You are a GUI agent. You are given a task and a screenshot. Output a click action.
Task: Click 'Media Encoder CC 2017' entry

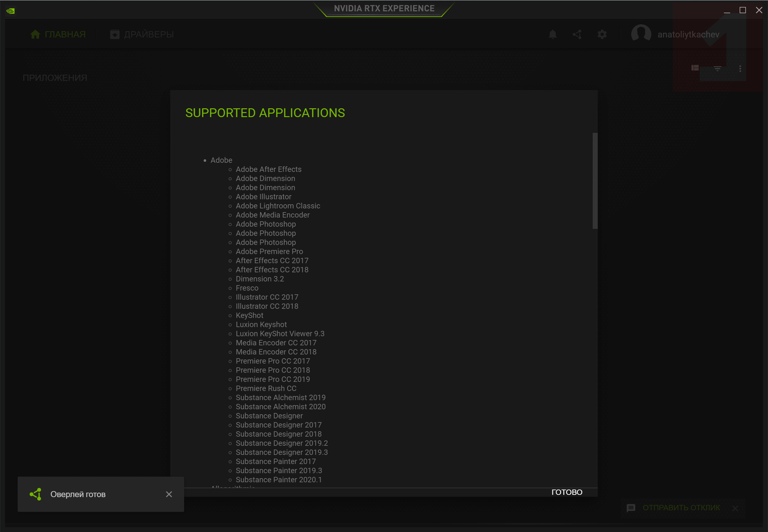point(276,343)
